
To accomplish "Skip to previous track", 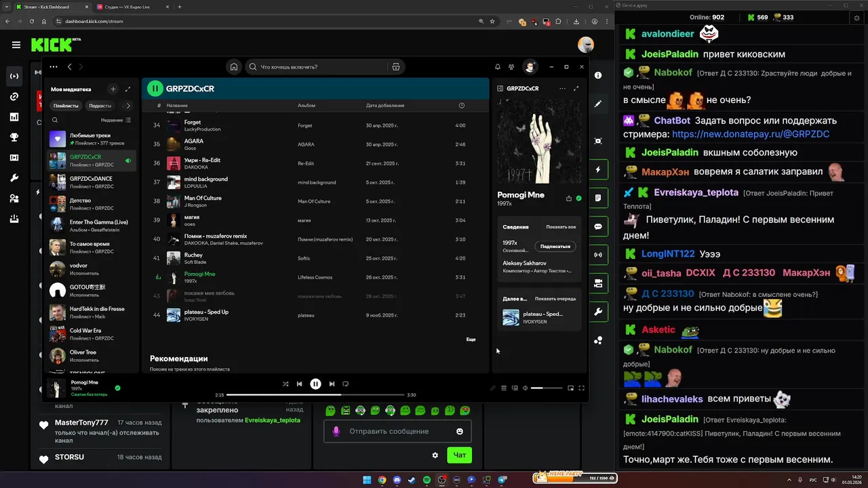I will tap(299, 384).
